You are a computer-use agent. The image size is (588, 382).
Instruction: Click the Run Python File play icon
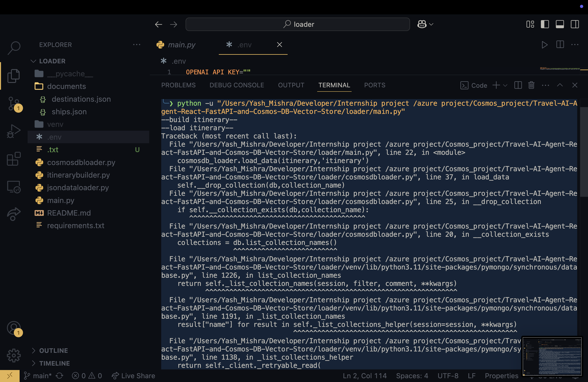pyautogui.click(x=544, y=45)
